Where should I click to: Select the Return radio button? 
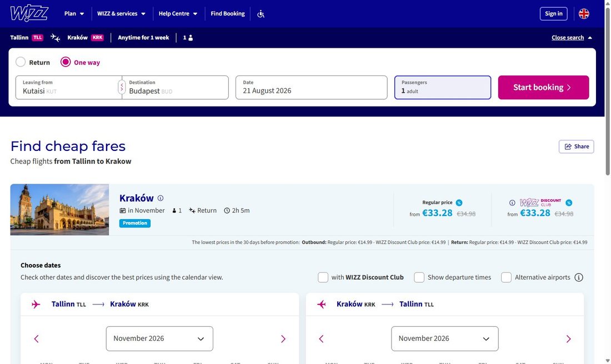(x=21, y=62)
